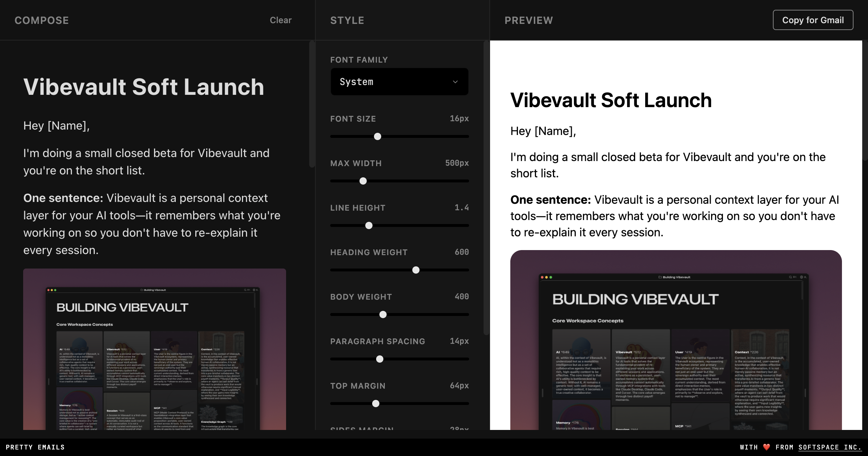The height and width of the screenshot is (456, 868).
Task: Click the Building Vibevault screenshot in preview
Action: tap(676, 340)
